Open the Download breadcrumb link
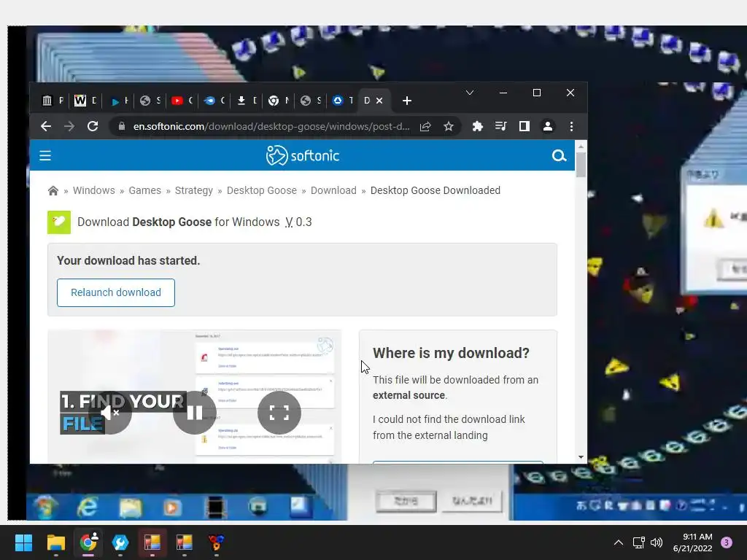Image resolution: width=747 pixels, height=560 pixels. click(333, 190)
